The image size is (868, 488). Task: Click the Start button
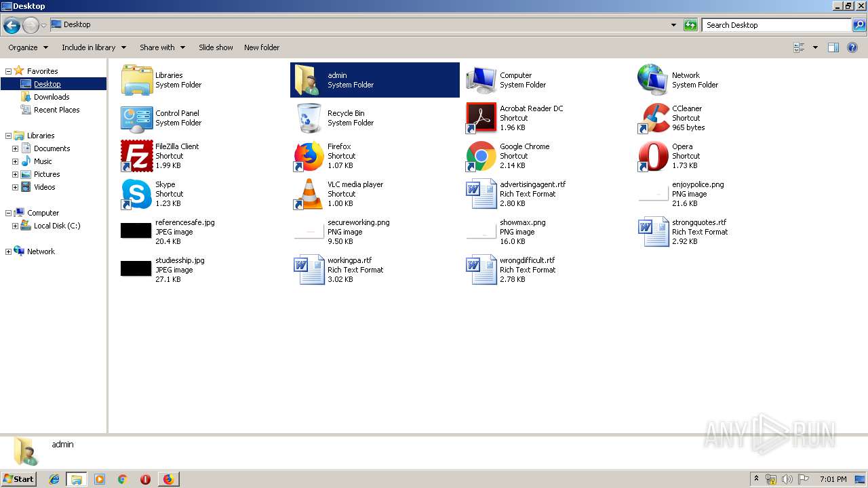(x=19, y=479)
